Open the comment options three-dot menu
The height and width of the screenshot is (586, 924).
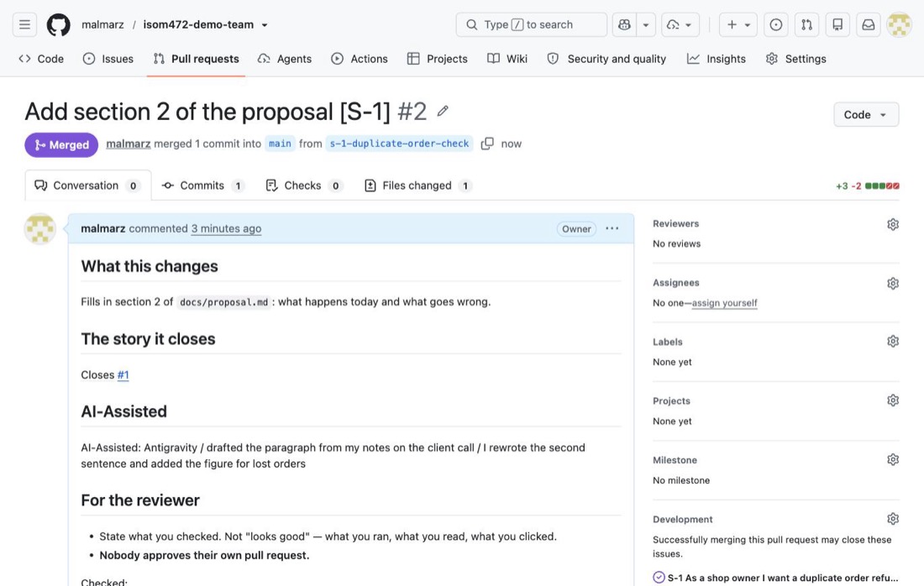pyautogui.click(x=612, y=228)
